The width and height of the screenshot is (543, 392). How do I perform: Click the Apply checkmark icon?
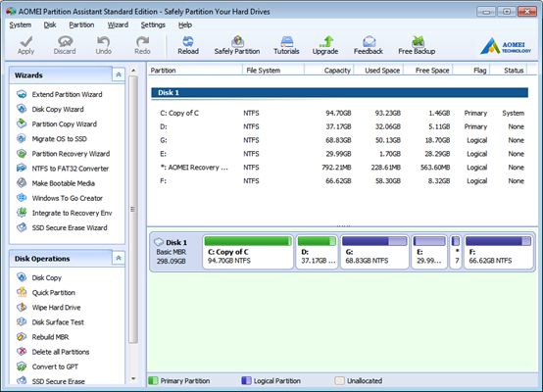[x=25, y=41]
